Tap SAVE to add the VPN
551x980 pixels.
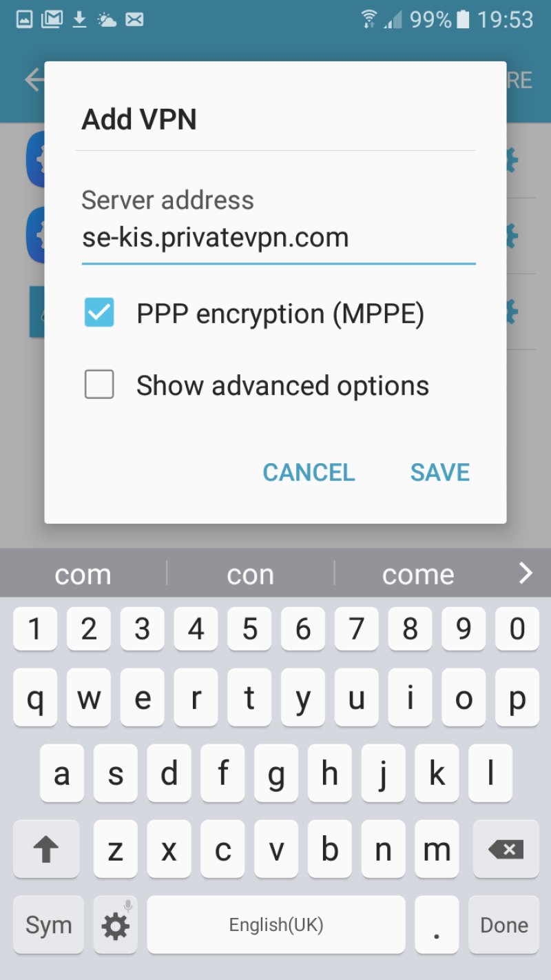pyautogui.click(x=440, y=473)
